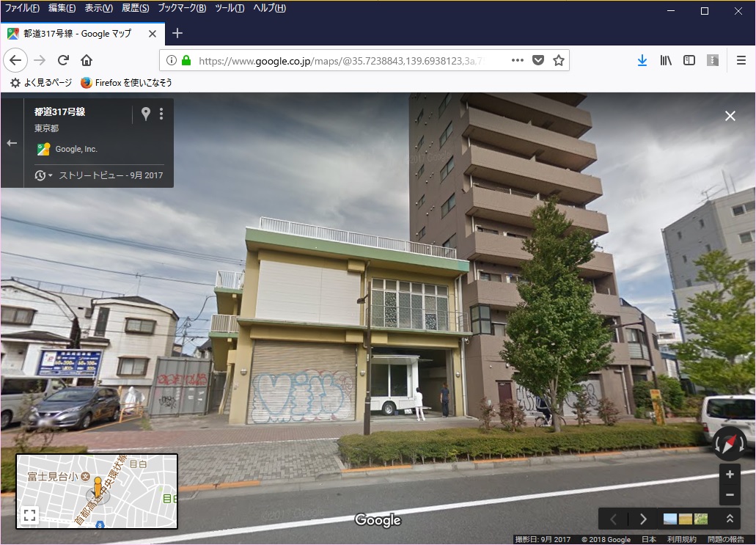Select the first blue sky imagery thumbnail

[669, 519]
